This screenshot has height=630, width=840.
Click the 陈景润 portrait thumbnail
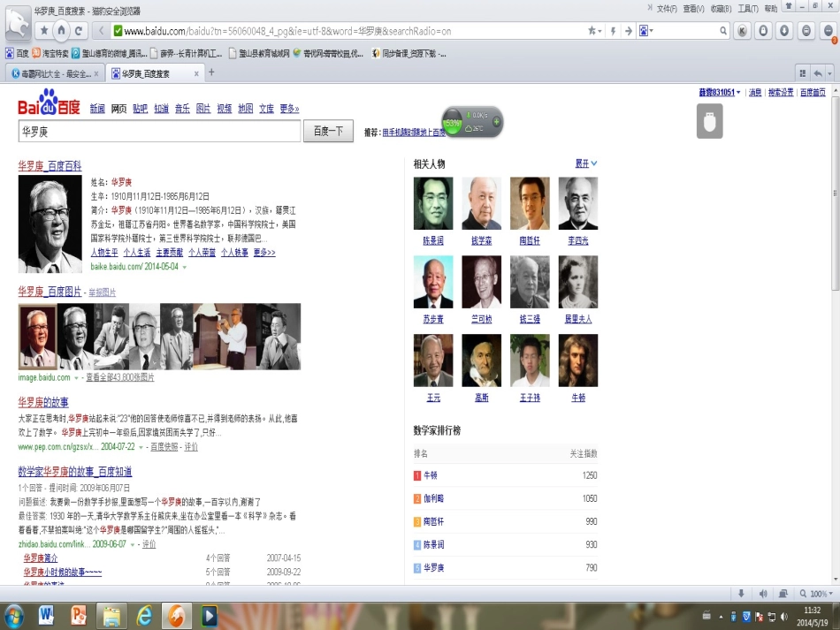(433, 203)
